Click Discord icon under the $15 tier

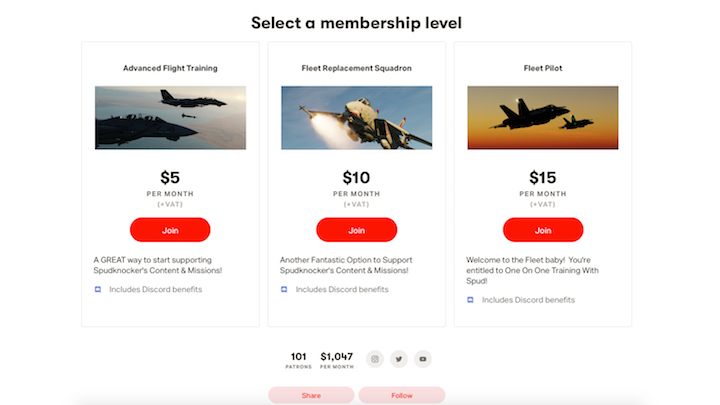[470, 300]
